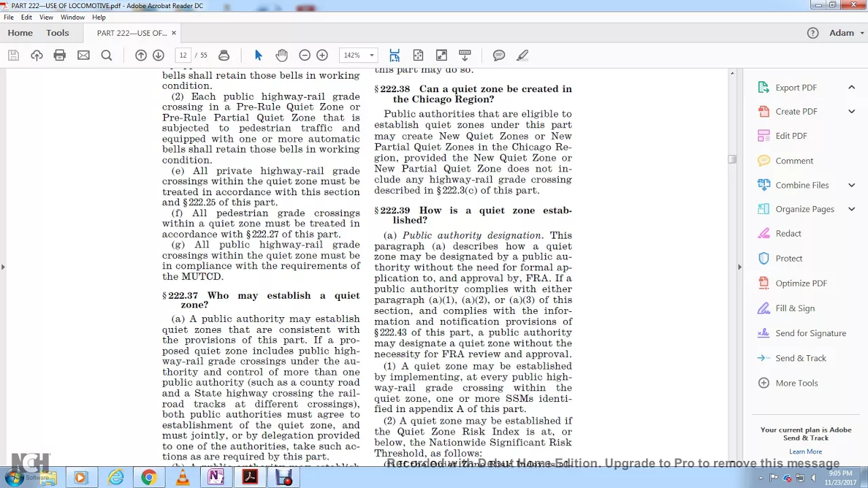The height and width of the screenshot is (488, 868).
Task: Open the View menu
Action: pyautogui.click(x=46, y=17)
